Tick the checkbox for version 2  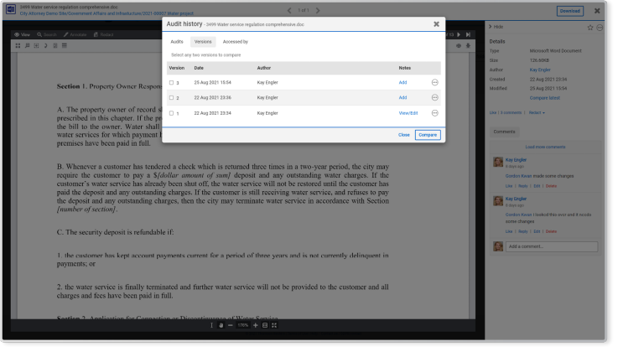tap(171, 97)
